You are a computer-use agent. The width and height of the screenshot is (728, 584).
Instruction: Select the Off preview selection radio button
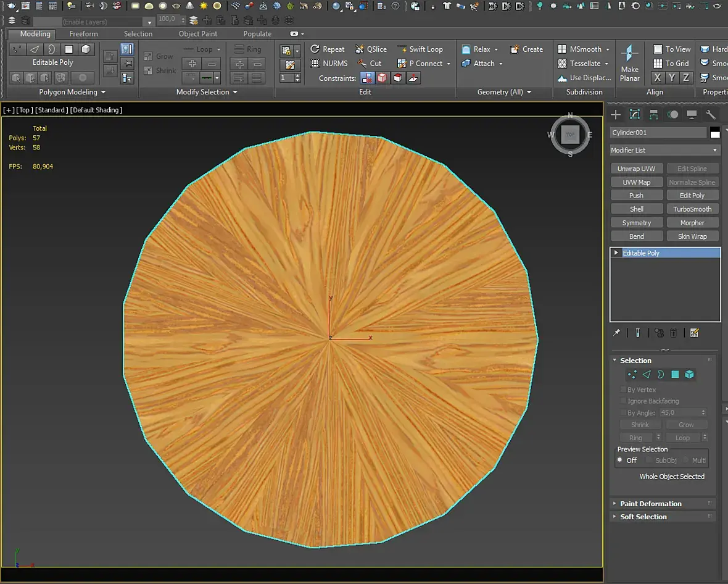[620, 460]
